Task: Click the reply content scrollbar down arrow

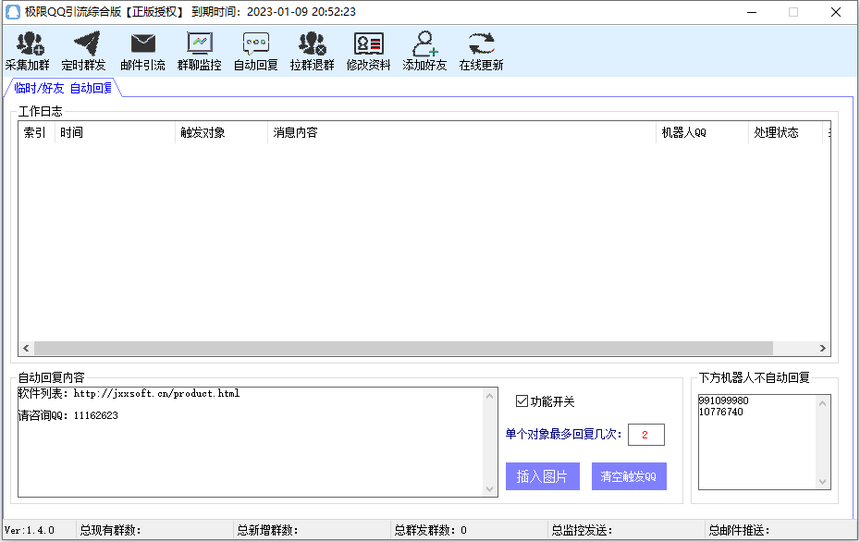Action: (490, 489)
